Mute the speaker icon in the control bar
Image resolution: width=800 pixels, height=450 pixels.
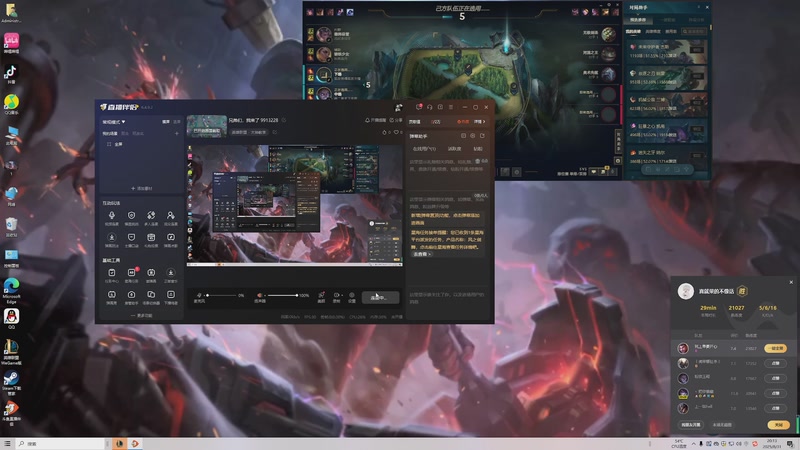(260, 295)
